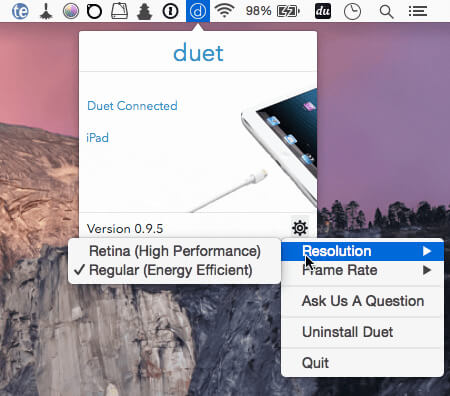450x396 pixels.
Task: Open the broom cleaner menu bar icon
Action: point(46,11)
